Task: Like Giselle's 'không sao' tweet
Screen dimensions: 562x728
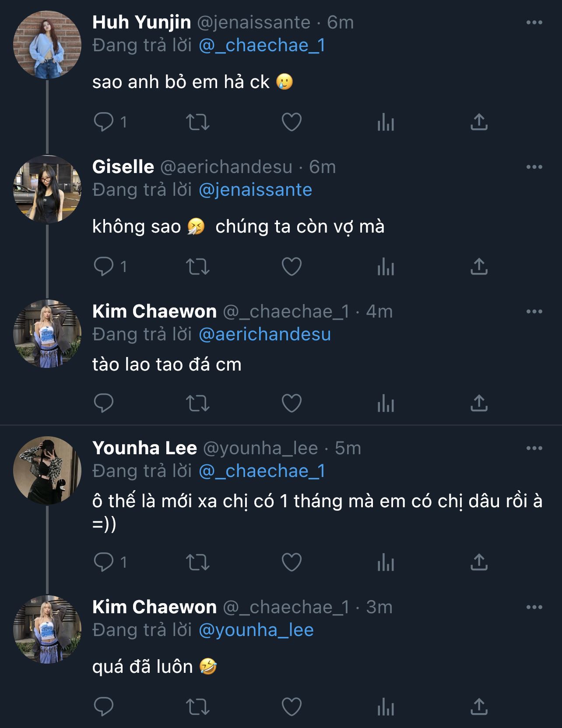Action: [x=292, y=267]
